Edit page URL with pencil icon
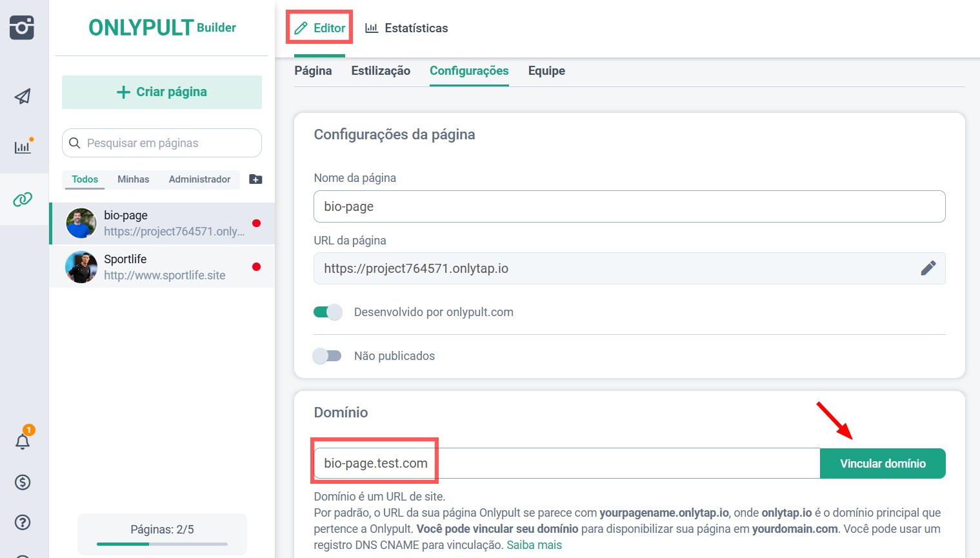The height and width of the screenshot is (558, 980). tap(928, 268)
